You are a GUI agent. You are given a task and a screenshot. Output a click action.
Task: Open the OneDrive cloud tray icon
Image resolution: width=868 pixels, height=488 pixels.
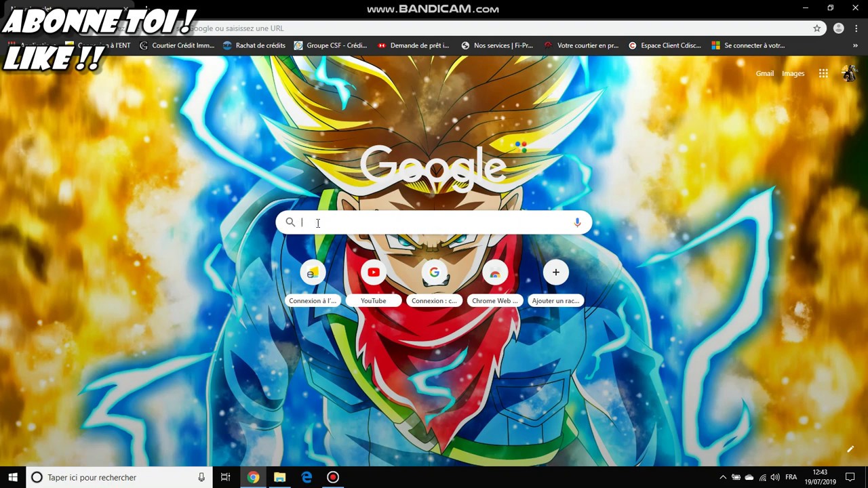pos(749,477)
